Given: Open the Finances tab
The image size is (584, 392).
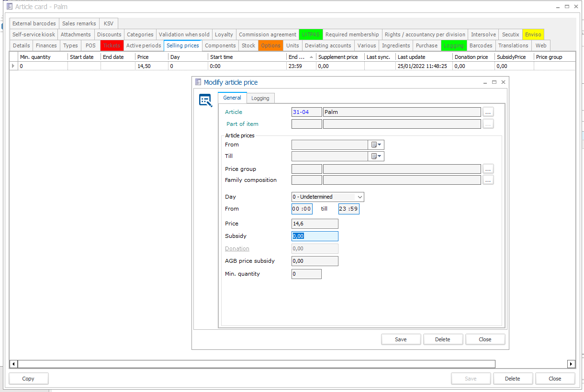Looking at the screenshot, I should click(46, 45).
